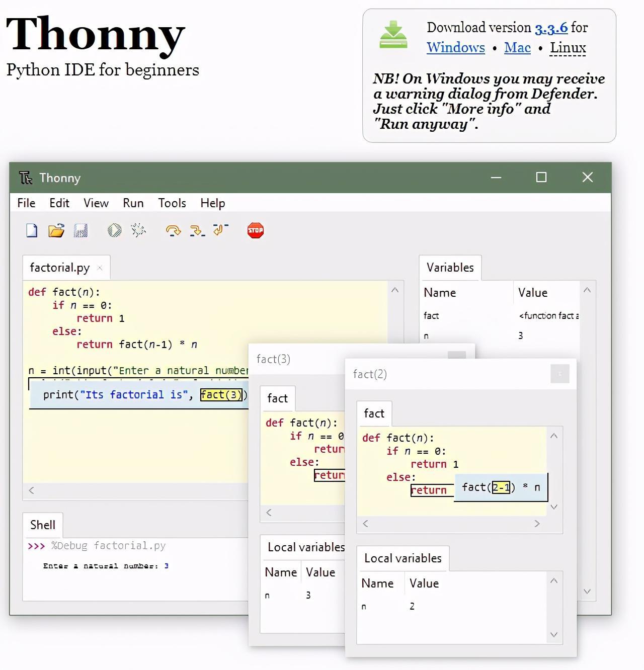Click the green download arrow icon

pos(393,35)
